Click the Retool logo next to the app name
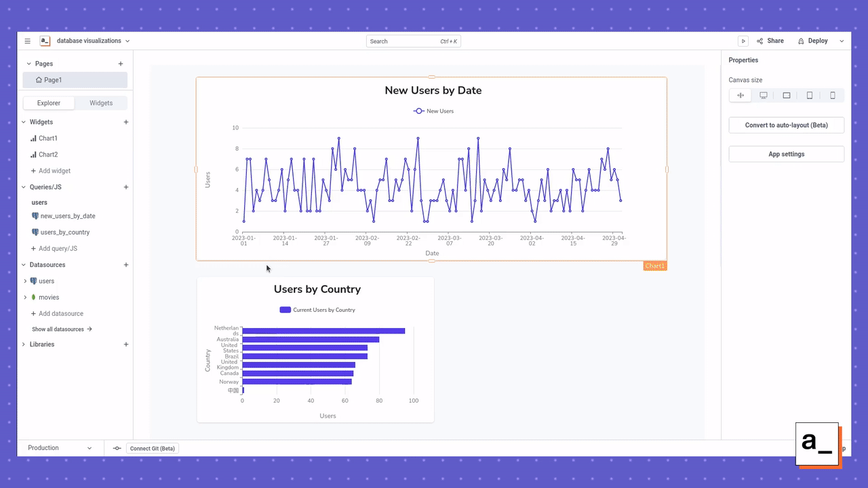Viewport: 868px width, 488px height. click(45, 41)
